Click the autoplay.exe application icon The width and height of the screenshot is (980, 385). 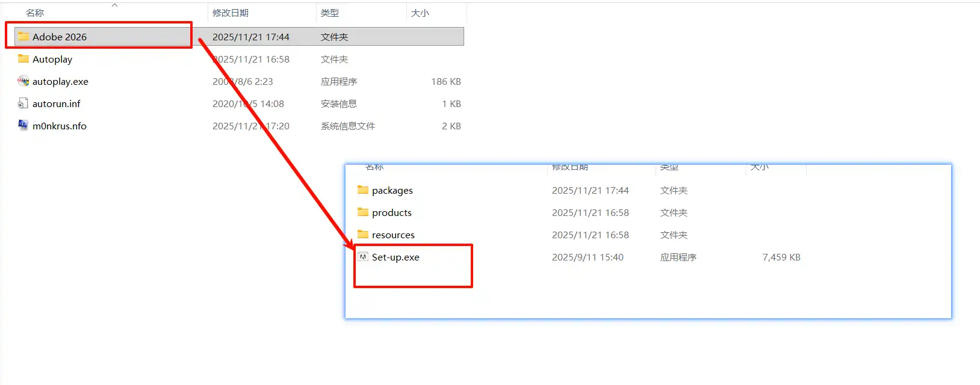click(23, 81)
